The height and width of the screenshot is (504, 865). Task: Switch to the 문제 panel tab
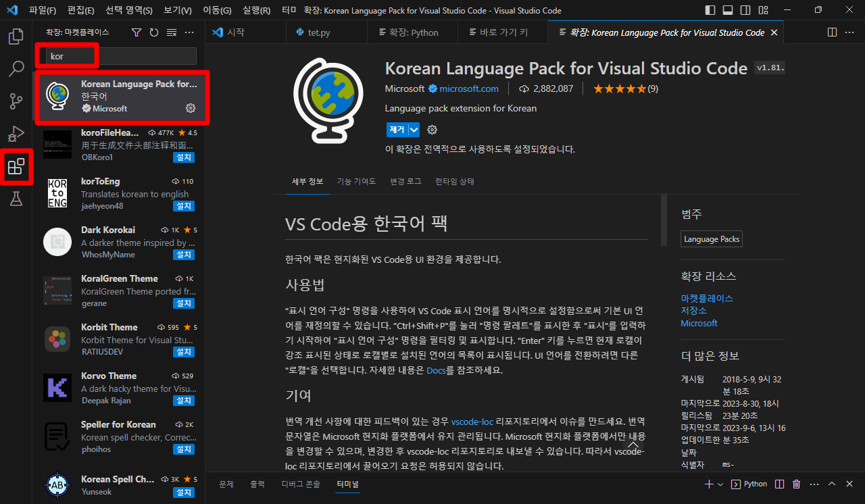pos(226,484)
